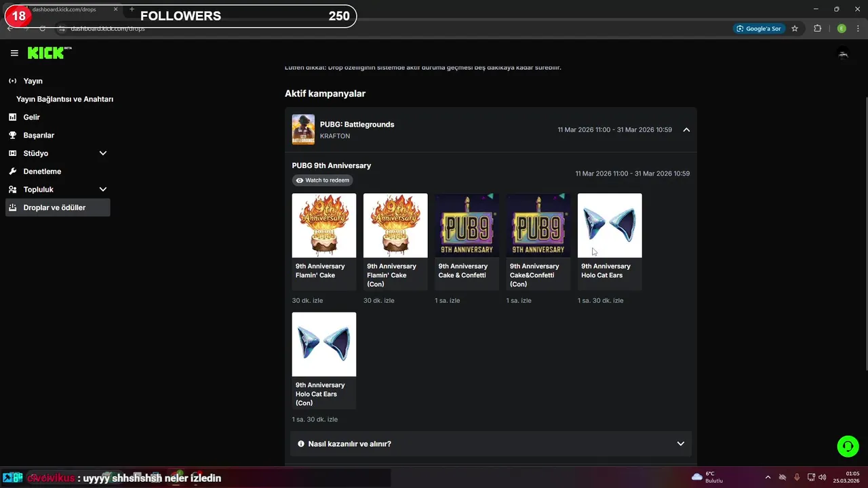Click the Aktif kampanyalar heading

325,94
